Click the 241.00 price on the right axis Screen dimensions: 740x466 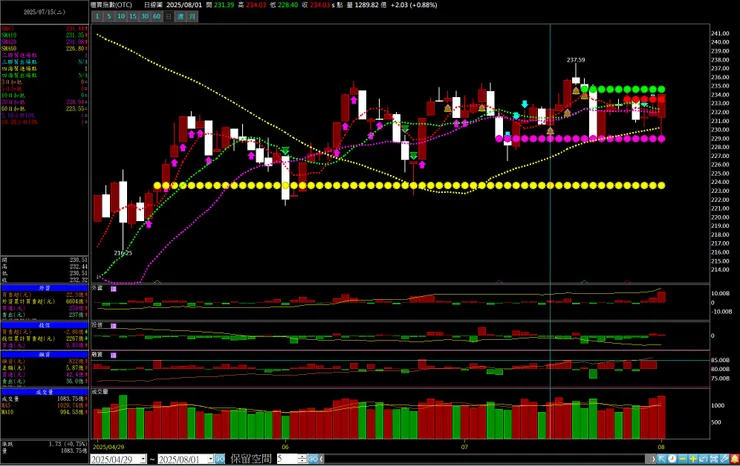point(720,34)
